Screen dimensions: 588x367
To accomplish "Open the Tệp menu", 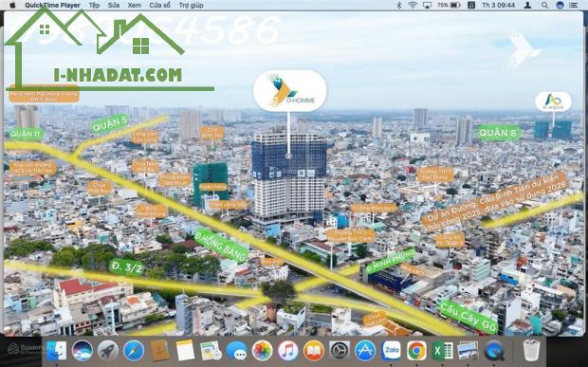I will (x=94, y=5).
